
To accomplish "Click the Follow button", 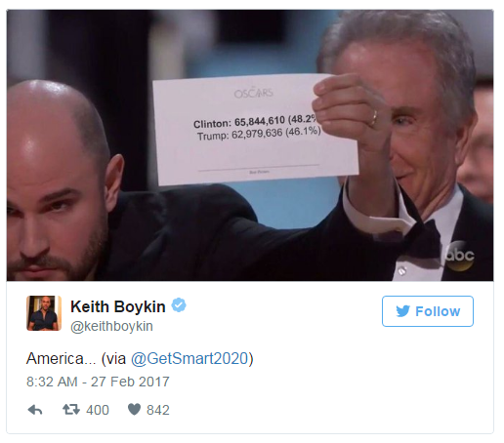I will (428, 311).
